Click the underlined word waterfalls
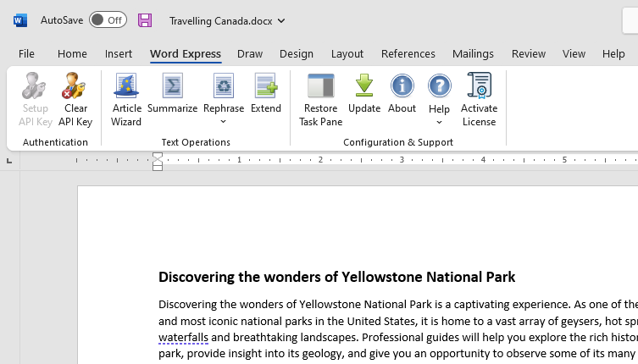Viewport: 638px width, 364px height. (x=183, y=338)
